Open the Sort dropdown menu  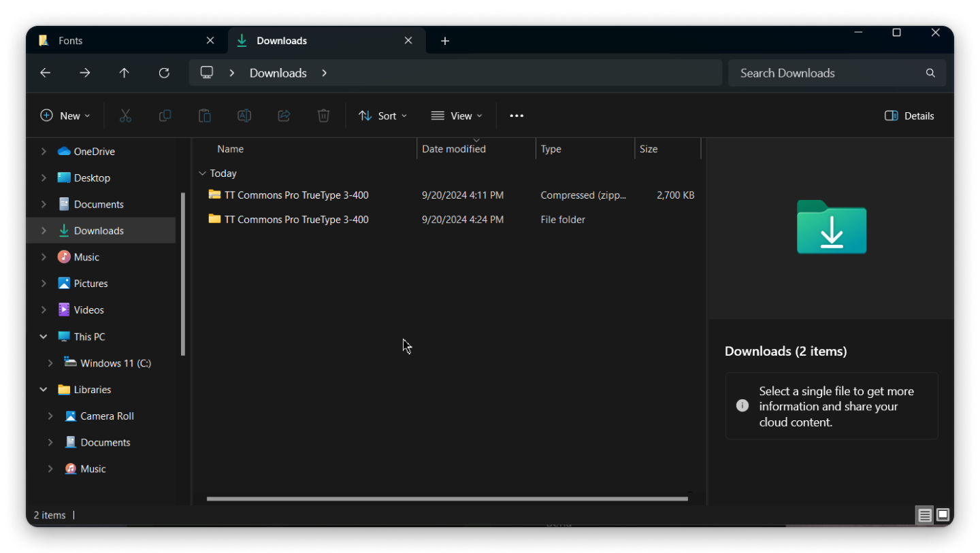click(x=382, y=116)
